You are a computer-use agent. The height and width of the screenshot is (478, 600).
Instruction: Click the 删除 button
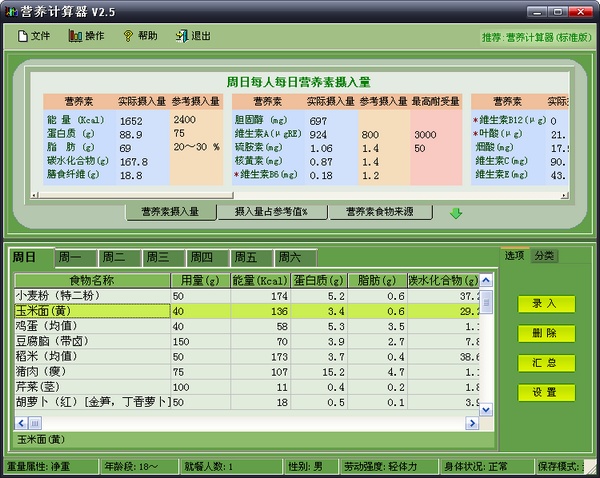click(x=546, y=333)
